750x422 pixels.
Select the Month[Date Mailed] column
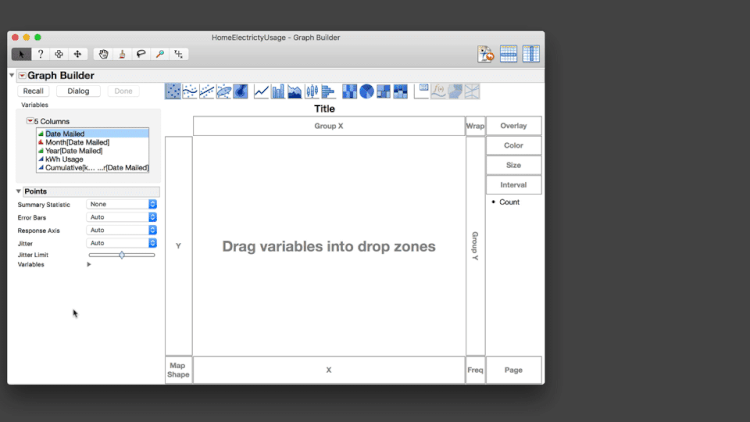[92, 142]
